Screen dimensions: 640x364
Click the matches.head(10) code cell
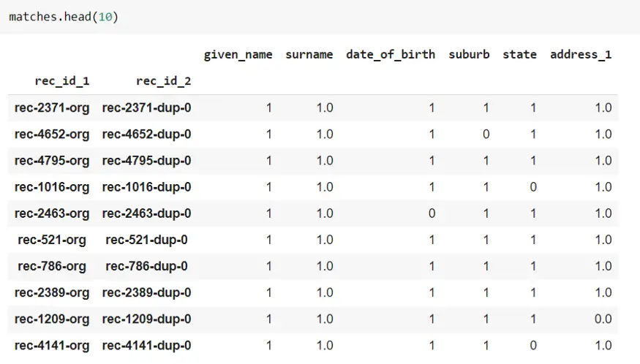320,17
